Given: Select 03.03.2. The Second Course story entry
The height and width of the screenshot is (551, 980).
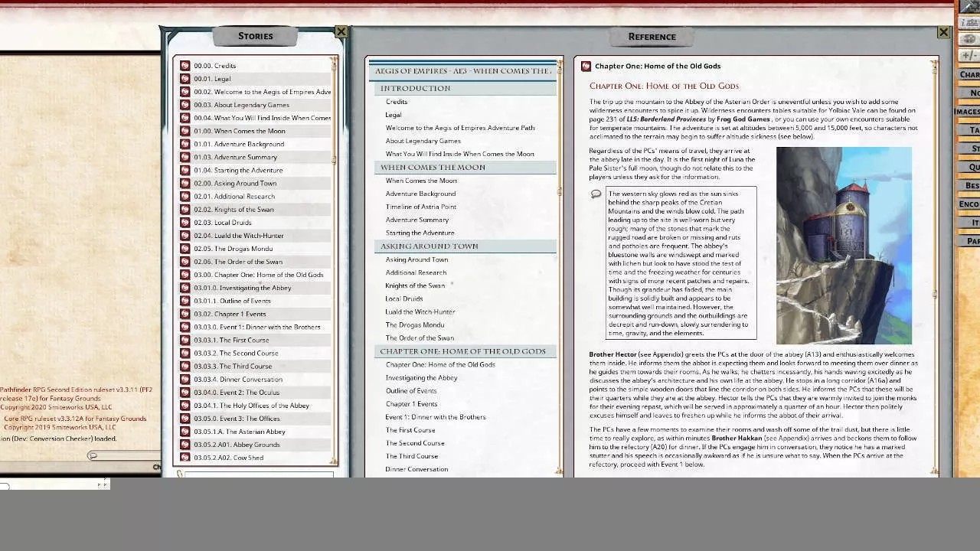Looking at the screenshot, I should 255,353.
